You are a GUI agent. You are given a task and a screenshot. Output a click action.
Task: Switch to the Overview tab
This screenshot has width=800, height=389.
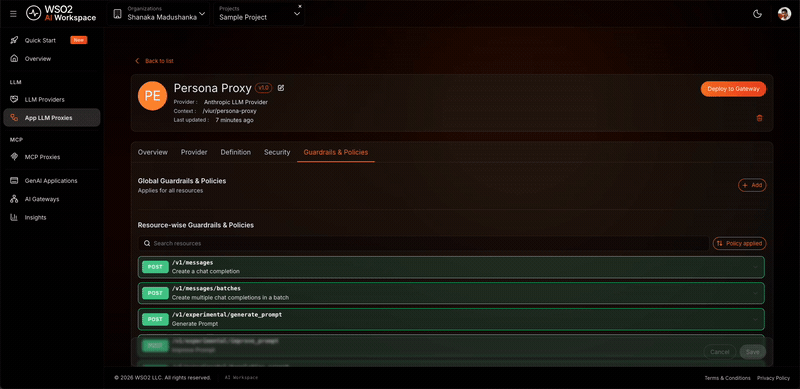coord(153,152)
